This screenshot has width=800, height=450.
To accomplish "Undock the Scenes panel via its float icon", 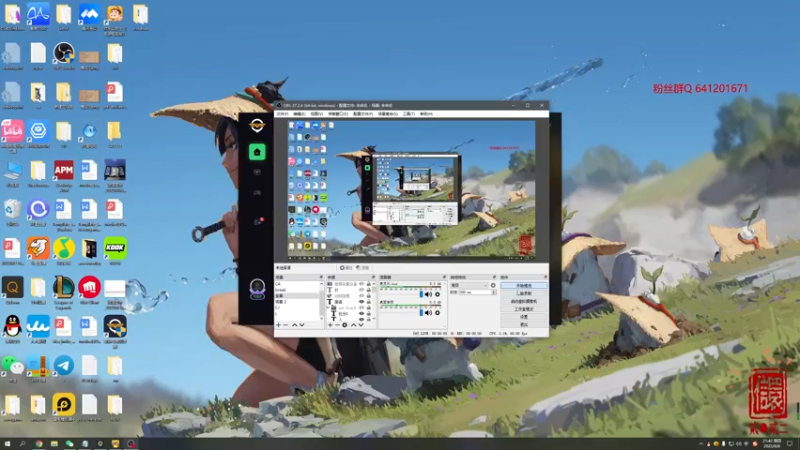I will (x=321, y=277).
